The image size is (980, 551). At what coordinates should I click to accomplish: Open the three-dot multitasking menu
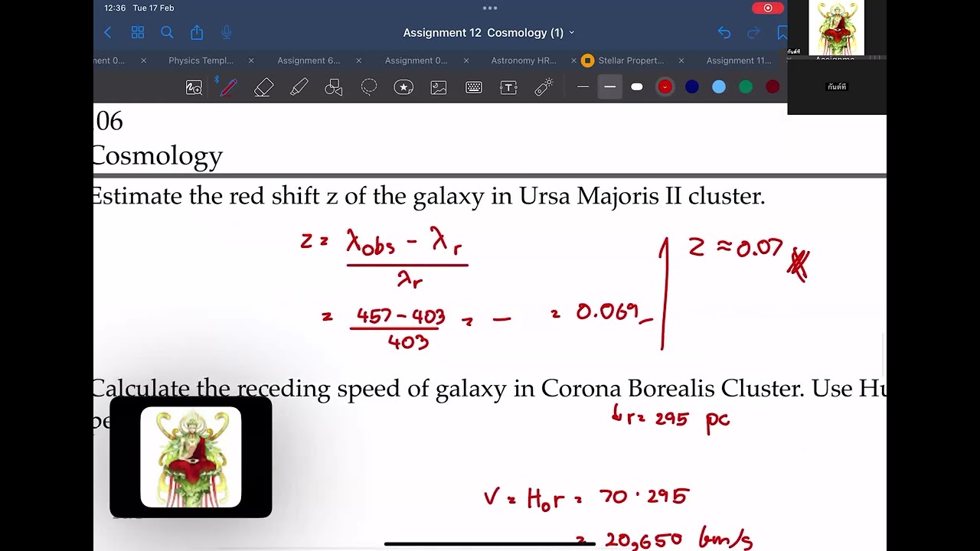pyautogui.click(x=490, y=8)
